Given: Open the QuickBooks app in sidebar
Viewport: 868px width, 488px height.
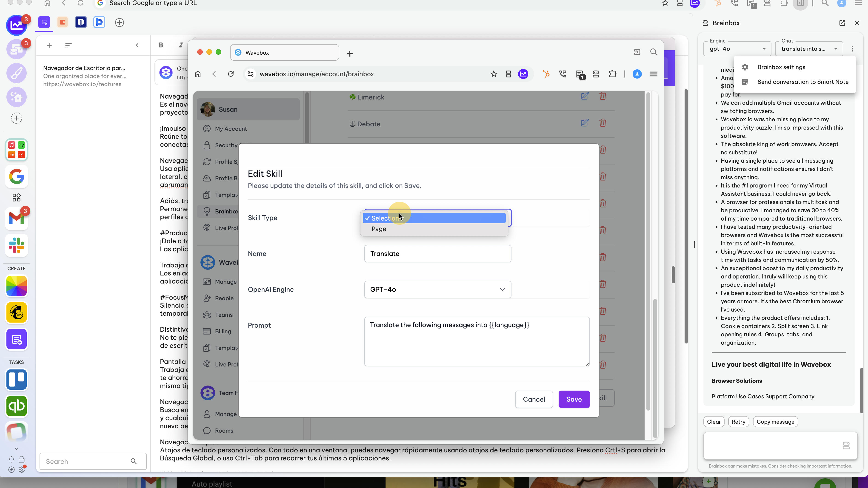Looking at the screenshot, I should pyautogui.click(x=17, y=406).
